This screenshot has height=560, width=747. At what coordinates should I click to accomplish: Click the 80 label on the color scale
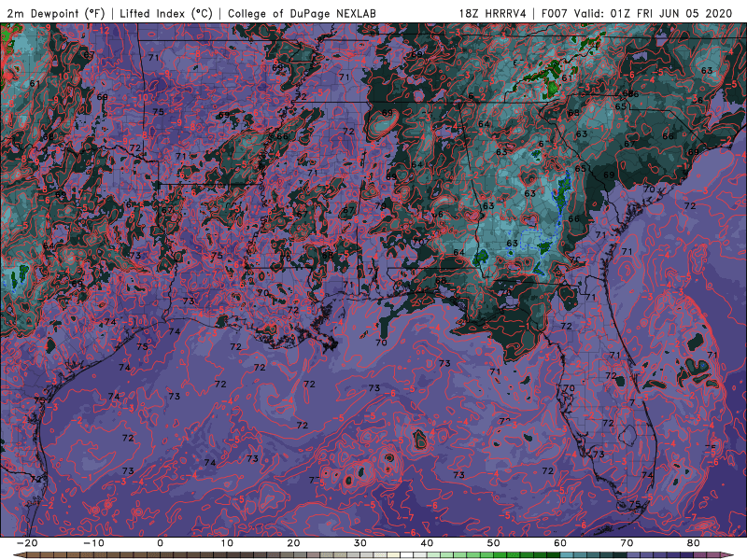tap(694, 543)
